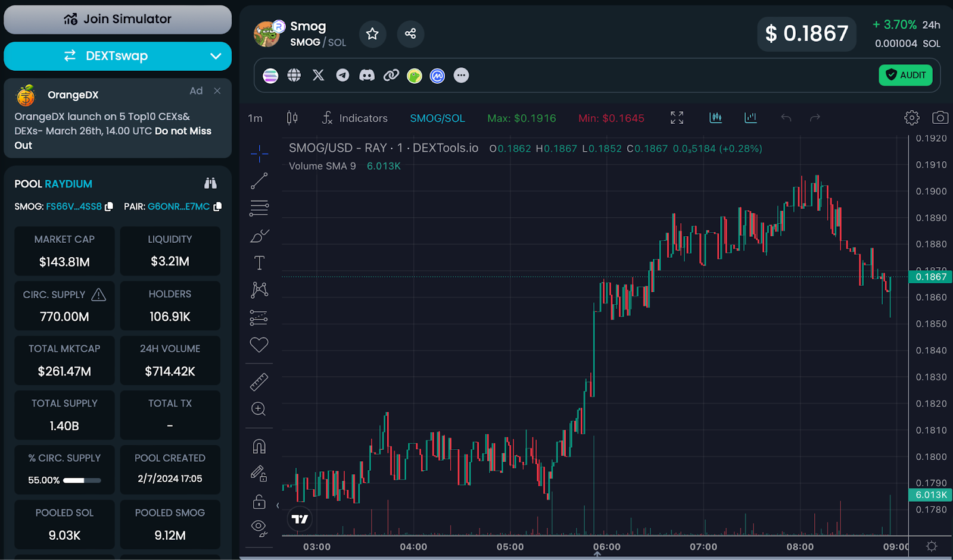
Task: Click the % circ. supply progress bar
Action: 82,480
